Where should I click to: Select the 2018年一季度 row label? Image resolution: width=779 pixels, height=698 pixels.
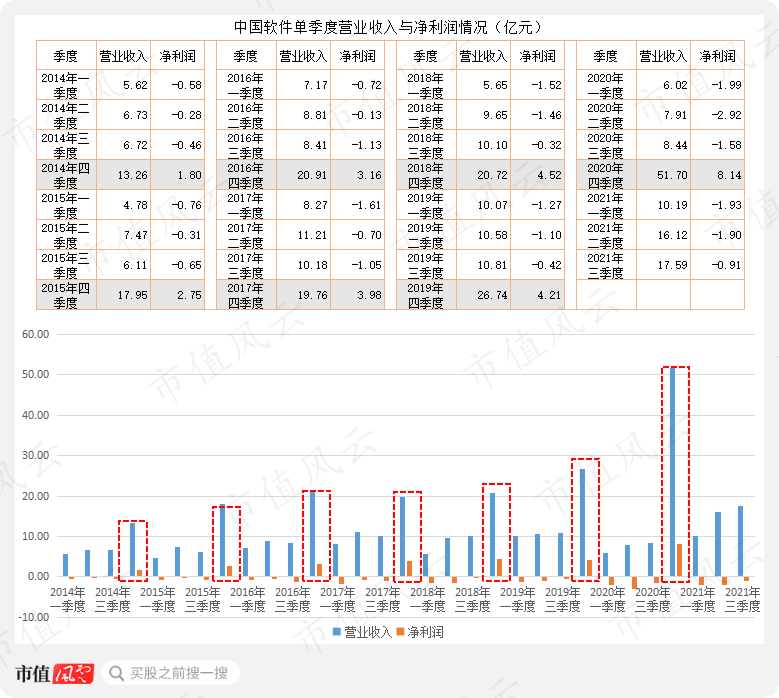tap(426, 85)
